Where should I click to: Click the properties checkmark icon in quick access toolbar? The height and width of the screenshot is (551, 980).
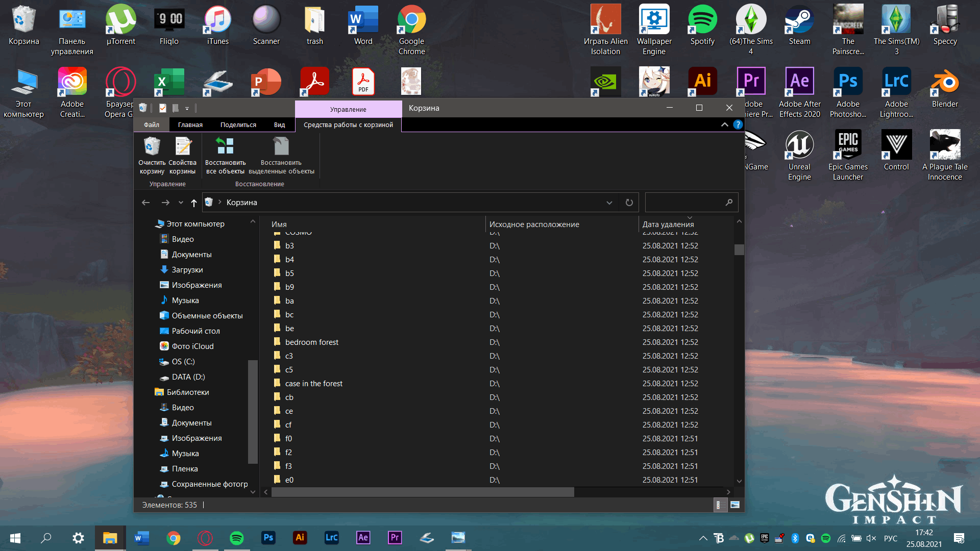click(x=162, y=108)
